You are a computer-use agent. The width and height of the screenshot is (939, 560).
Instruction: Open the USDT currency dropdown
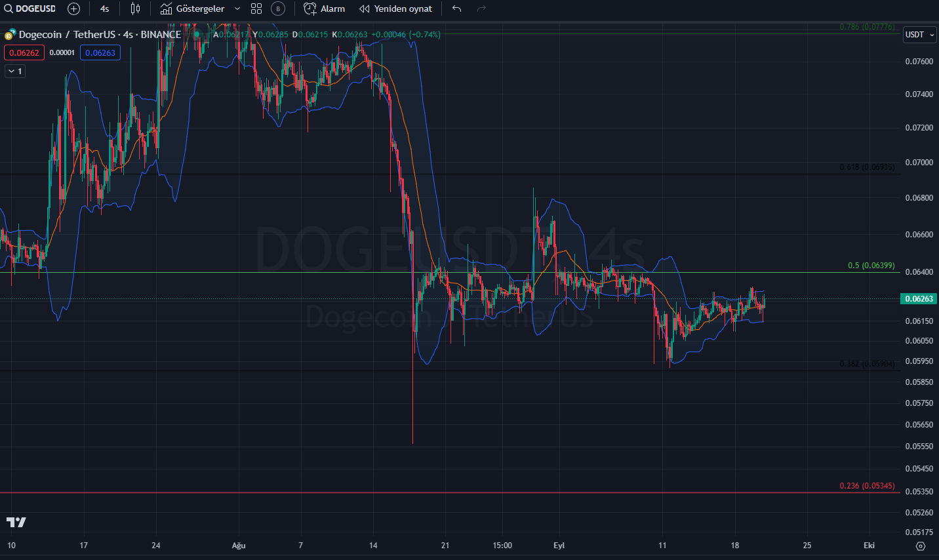click(x=920, y=35)
